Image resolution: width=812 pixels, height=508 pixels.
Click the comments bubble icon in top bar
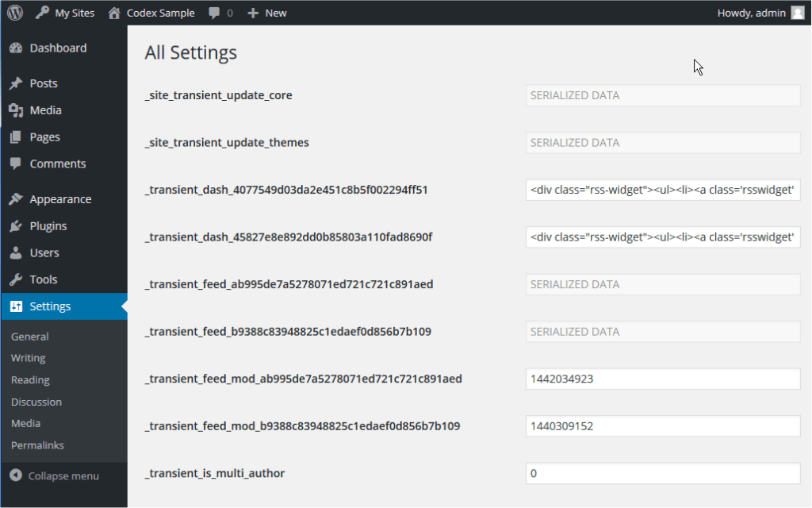214,13
